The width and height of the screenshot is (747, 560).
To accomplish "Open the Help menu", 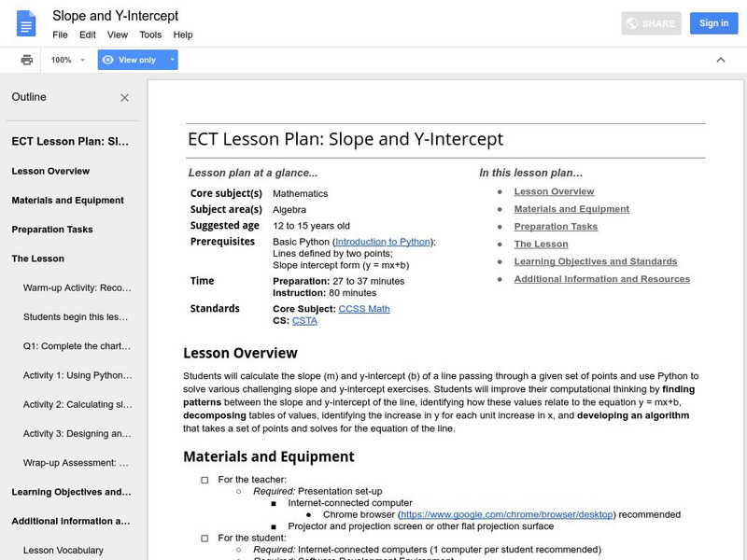I will [x=183, y=35].
